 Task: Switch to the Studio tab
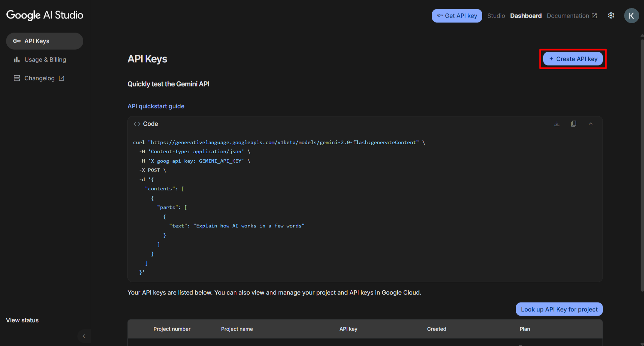click(x=496, y=16)
